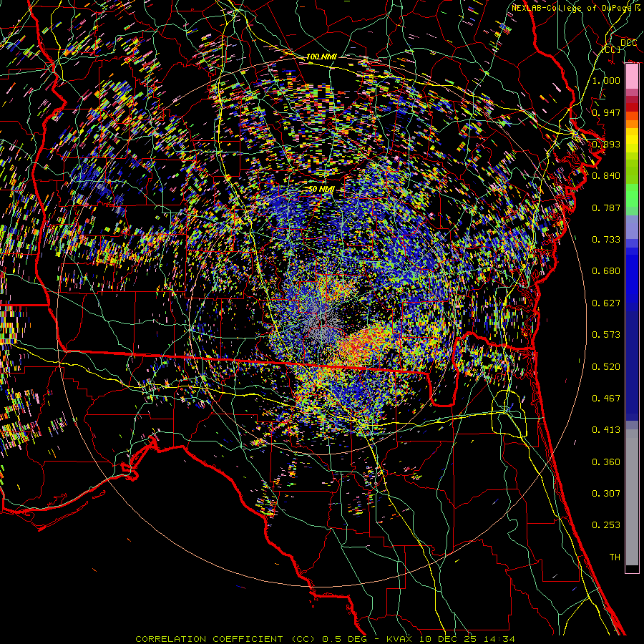Click the 14:34 timestamp text

tap(498, 639)
